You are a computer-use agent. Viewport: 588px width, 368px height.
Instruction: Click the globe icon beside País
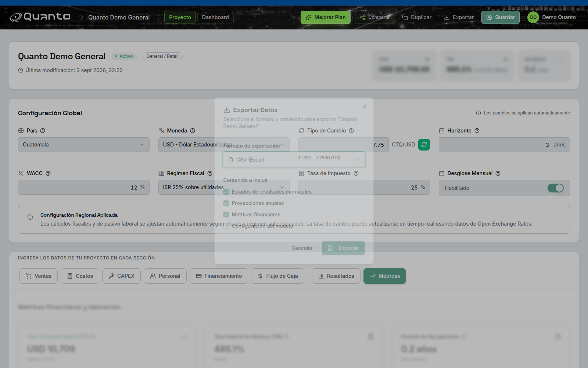coord(21,131)
